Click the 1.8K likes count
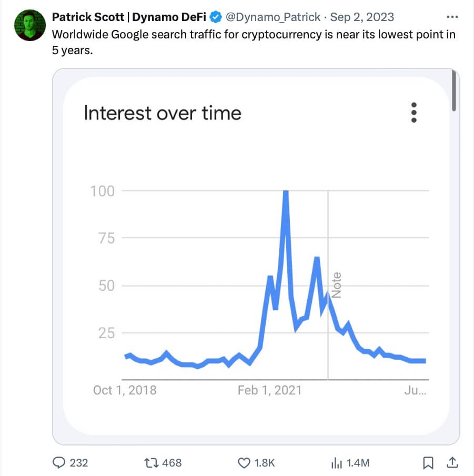This screenshot has width=474, height=476. 265,463
